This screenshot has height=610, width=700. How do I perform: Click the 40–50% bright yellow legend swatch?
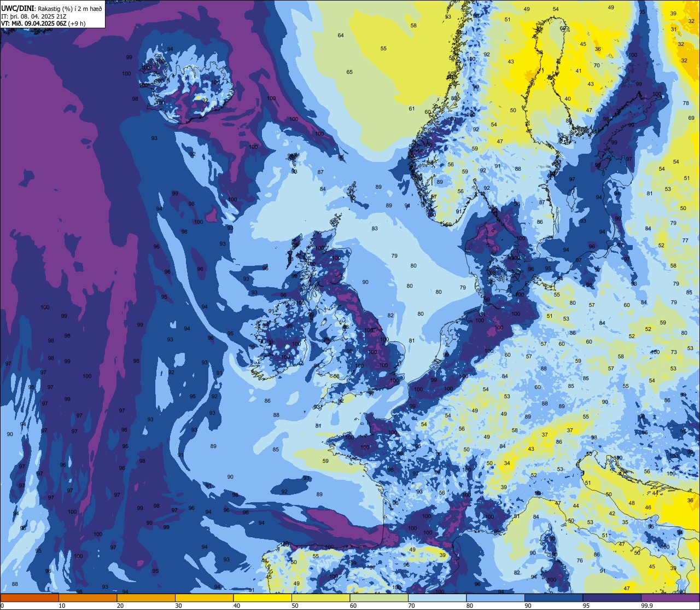tap(262, 597)
